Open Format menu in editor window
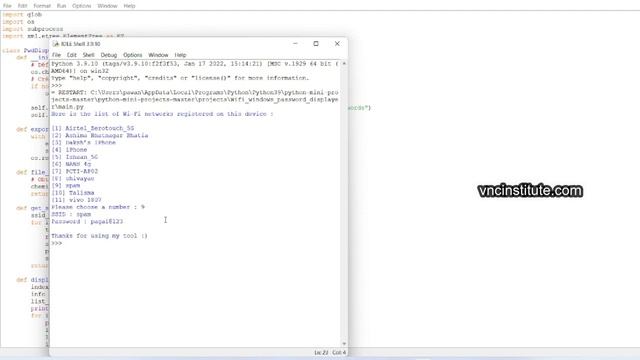640x360 pixels. click(42, 6)
